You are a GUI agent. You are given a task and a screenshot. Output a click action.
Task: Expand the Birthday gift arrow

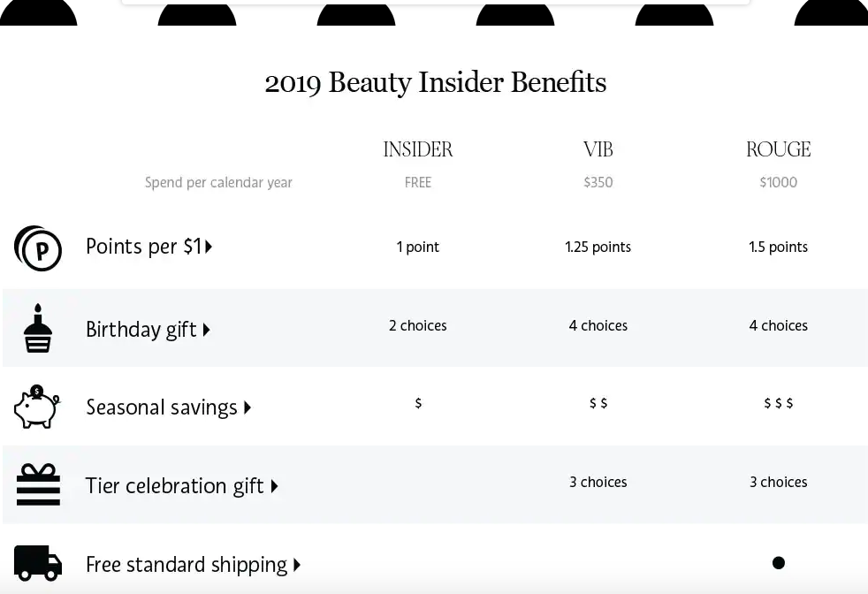[206, 330]
